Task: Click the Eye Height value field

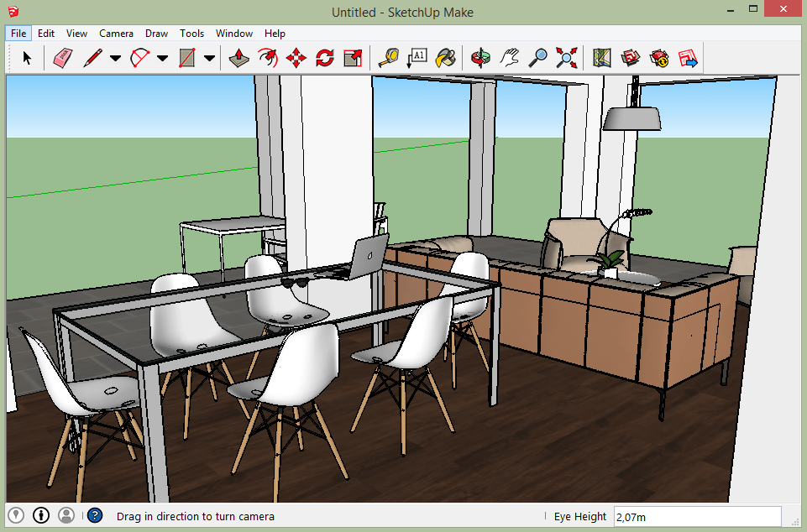Action: click(697, 517)
